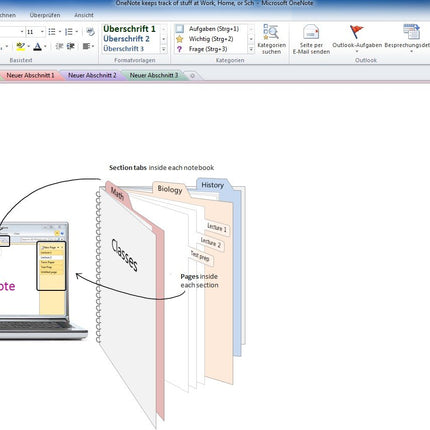Open the highlight color dropdown arrow

click(29, 46)
